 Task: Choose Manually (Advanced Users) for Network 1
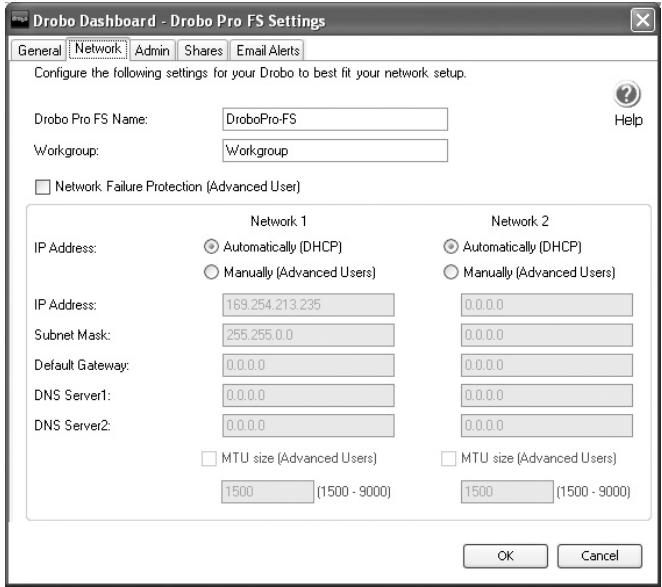[211, 272]
